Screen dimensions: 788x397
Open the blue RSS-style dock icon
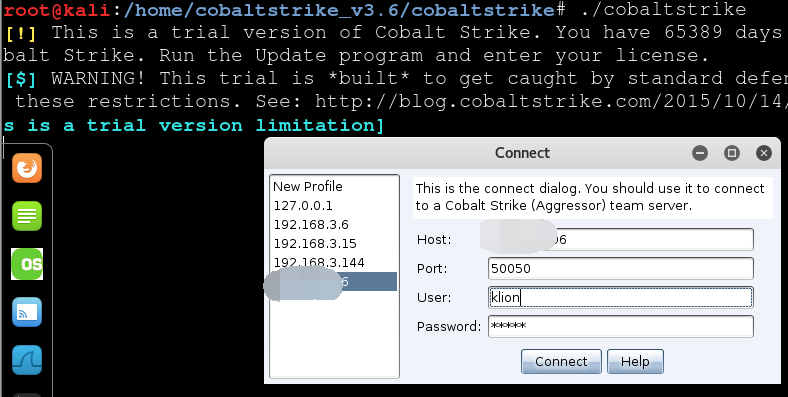pyautogui.click(x=27, y=312)
